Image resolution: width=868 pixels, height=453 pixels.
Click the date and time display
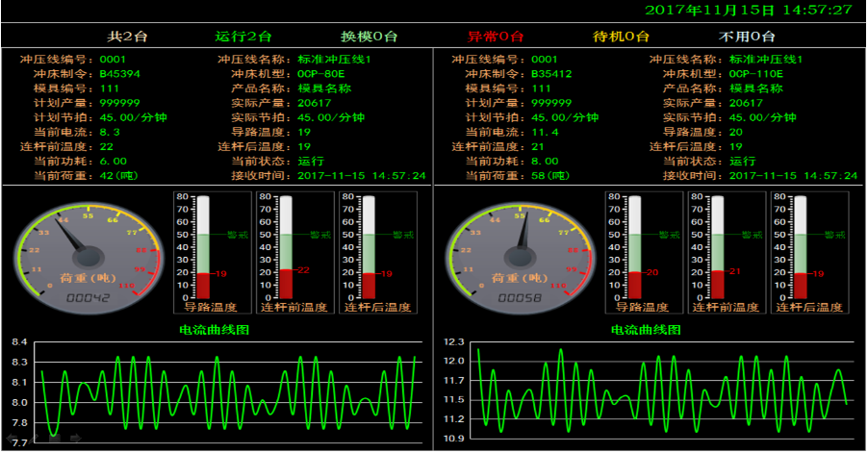coord(748,10)
